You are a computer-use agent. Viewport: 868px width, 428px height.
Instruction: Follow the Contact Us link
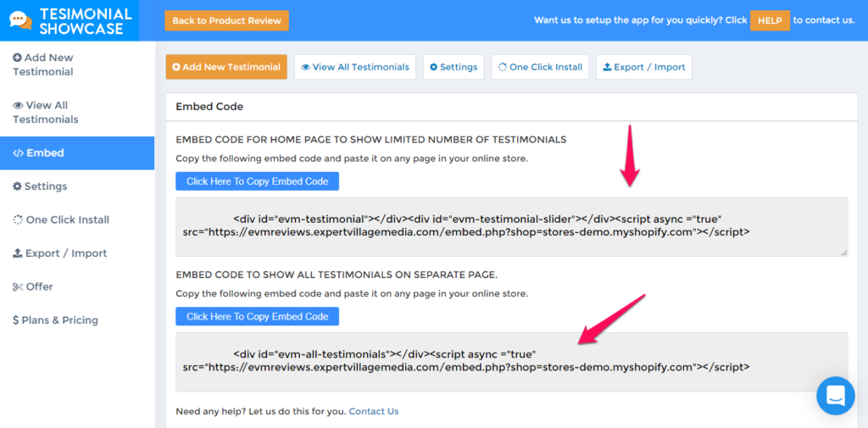pos(373,412)
